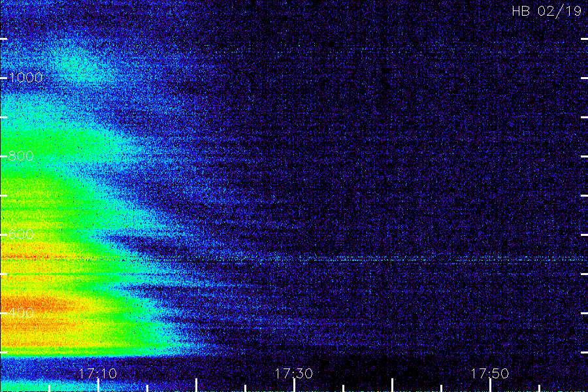This screenshot has height=392, width=588.
Task: Click the 17:30 time axis label
Action: [294, 374]
